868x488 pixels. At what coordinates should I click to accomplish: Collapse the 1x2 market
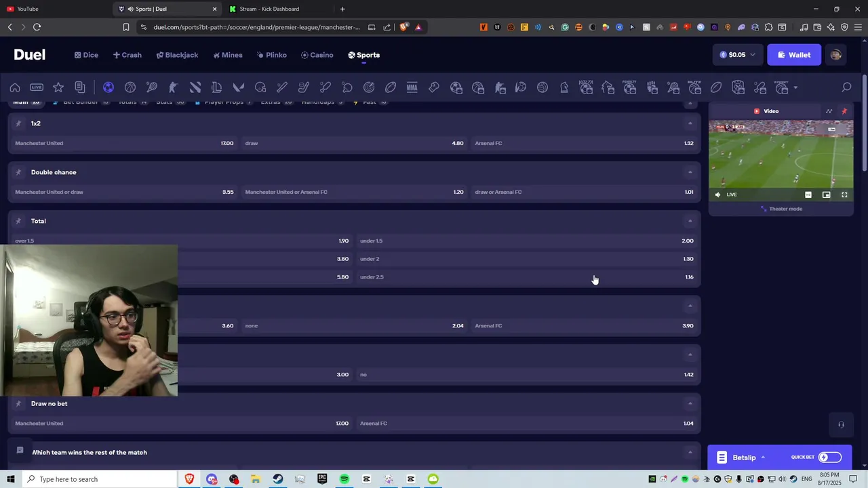(690, 123)
